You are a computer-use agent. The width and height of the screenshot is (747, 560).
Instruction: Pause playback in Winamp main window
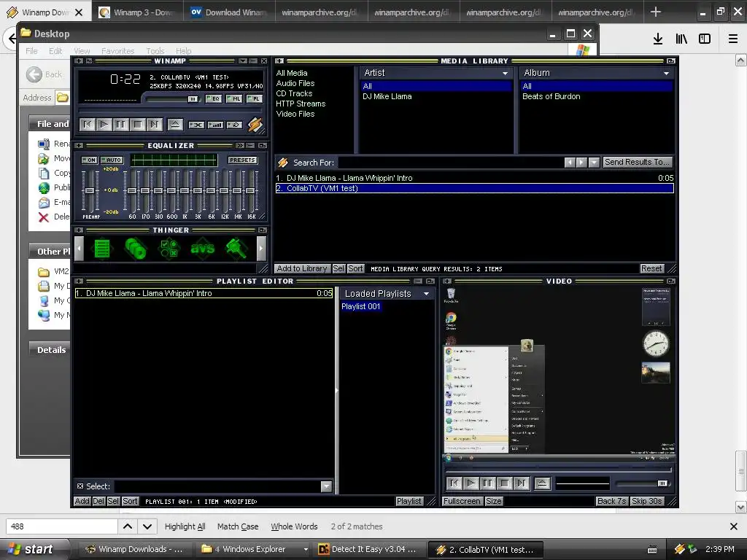point(120,125)
